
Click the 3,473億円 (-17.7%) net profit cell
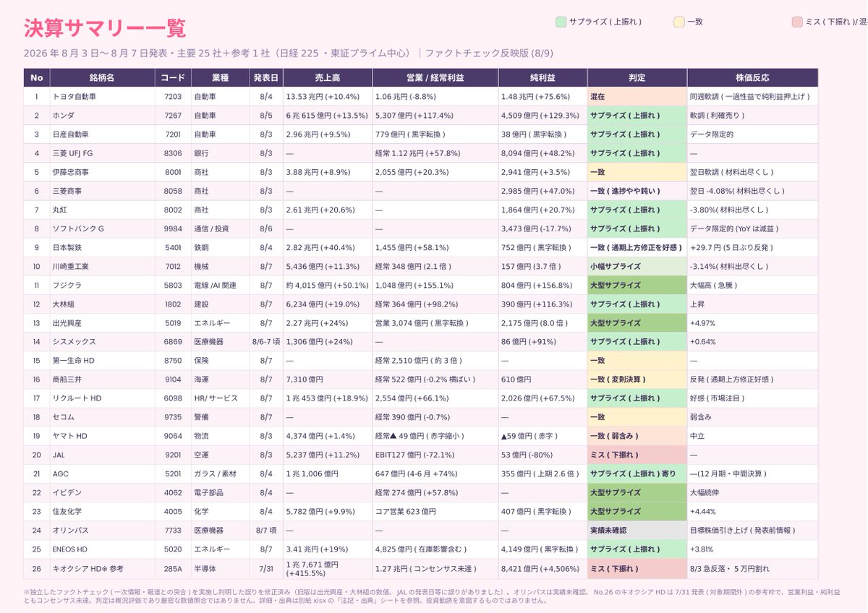point(542,228)
